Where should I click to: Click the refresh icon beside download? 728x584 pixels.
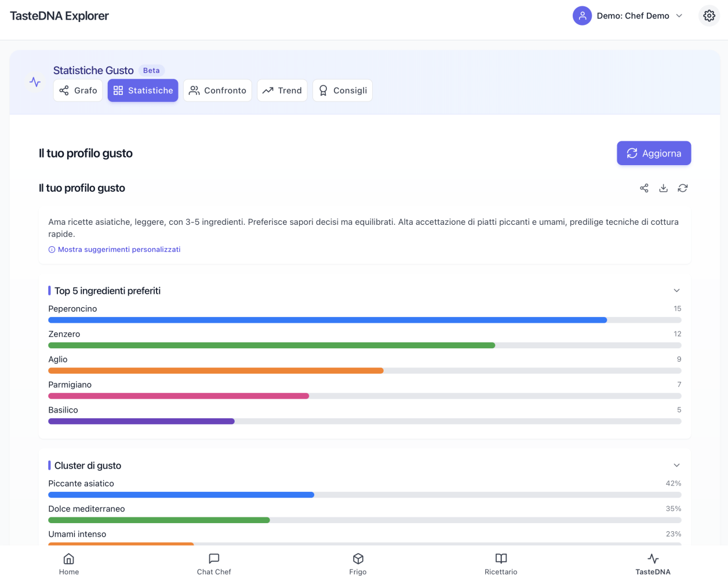[x=683, y=188]
